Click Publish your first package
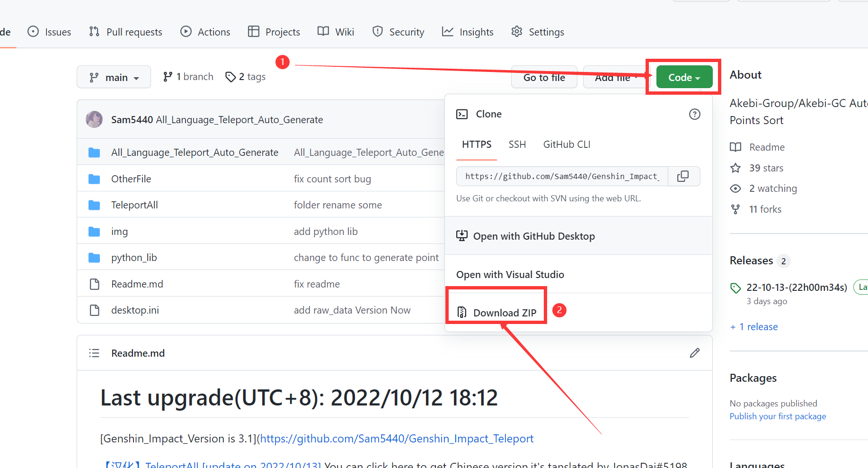Screen dimensions: 868x468 coord(778,416)
